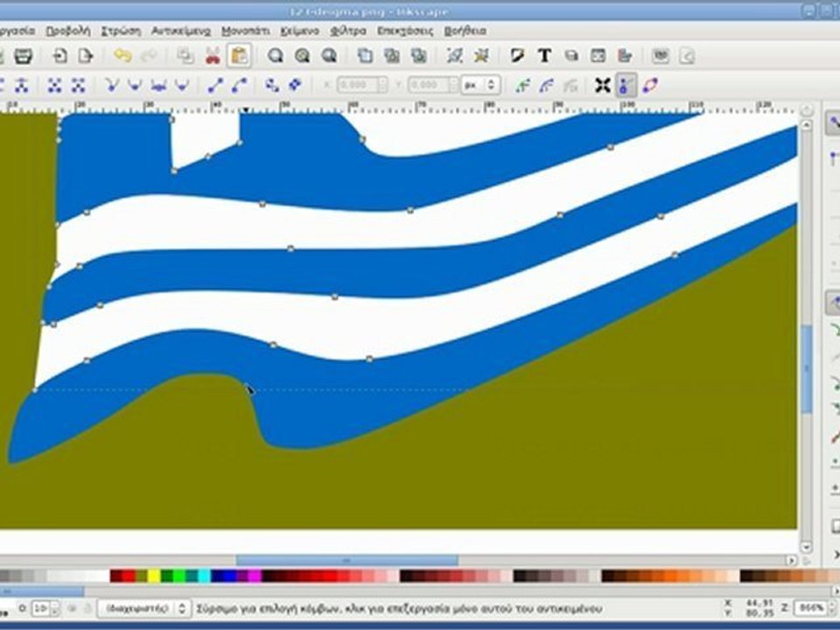Open the Κείμενο (Text) menu
This screenshot has height=630, width=840.
[300, 31]
